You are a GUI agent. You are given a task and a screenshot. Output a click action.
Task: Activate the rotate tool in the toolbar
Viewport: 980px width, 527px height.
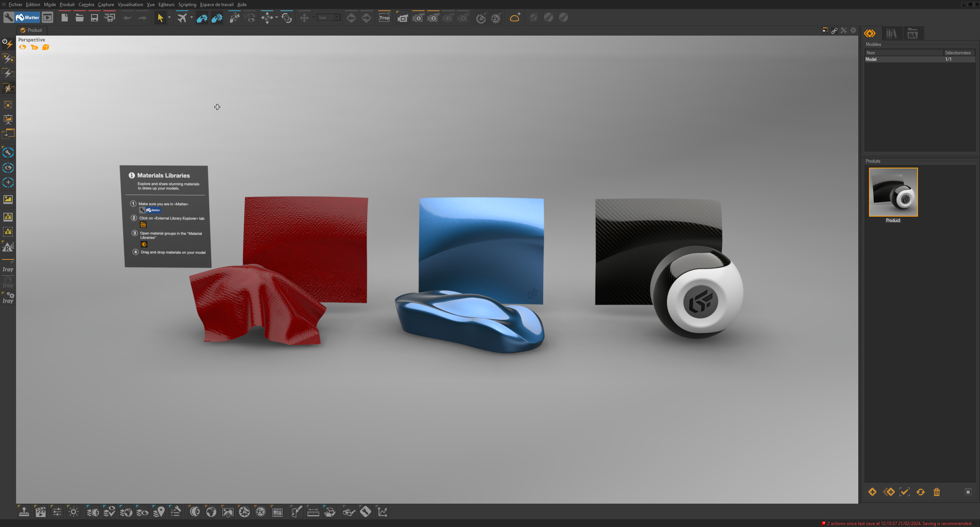287,17
